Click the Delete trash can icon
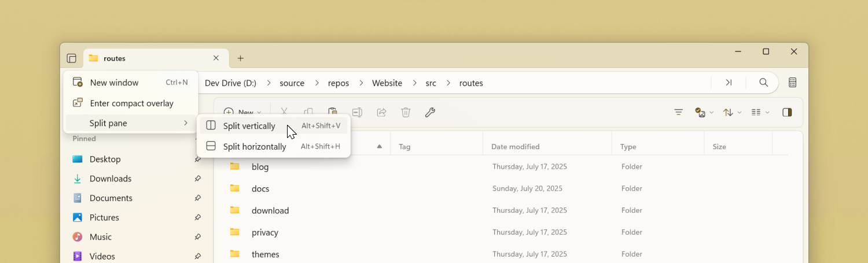Screen dimensions: 868x263 (x=406, y=113)
